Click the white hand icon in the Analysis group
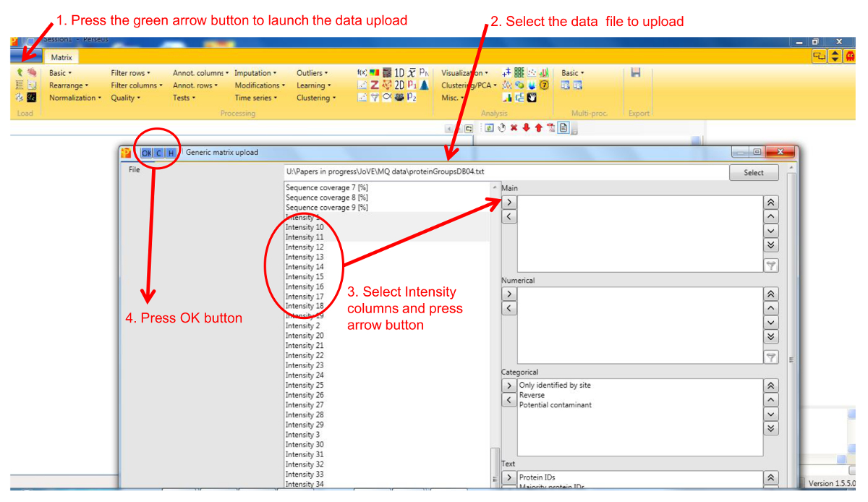The height and width of the screenshot is (502, 868). [532, 98]
